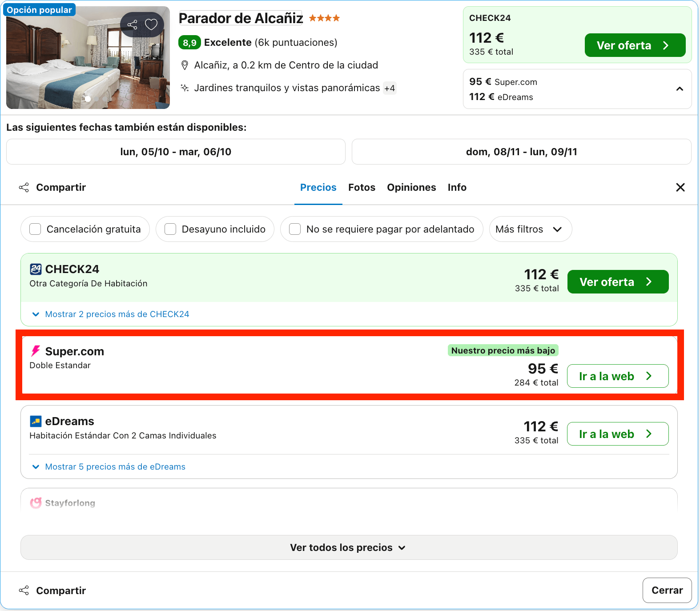Open the hotel room photo thumbnail
The width and height of the screenshot is (700, 611).
point(88,57)
